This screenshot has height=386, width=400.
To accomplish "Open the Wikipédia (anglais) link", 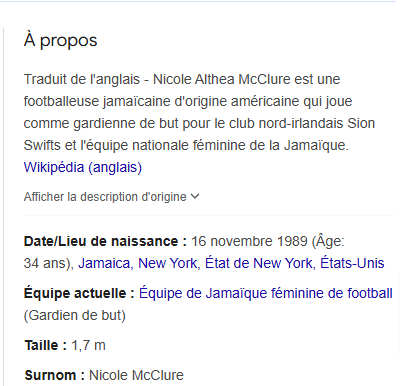I will pos(83,167).
